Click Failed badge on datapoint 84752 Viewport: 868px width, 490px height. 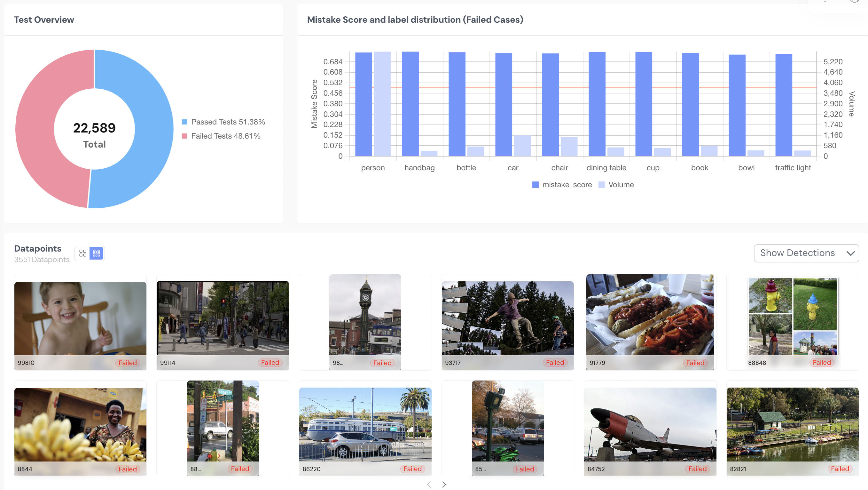[x=697, y=469]
